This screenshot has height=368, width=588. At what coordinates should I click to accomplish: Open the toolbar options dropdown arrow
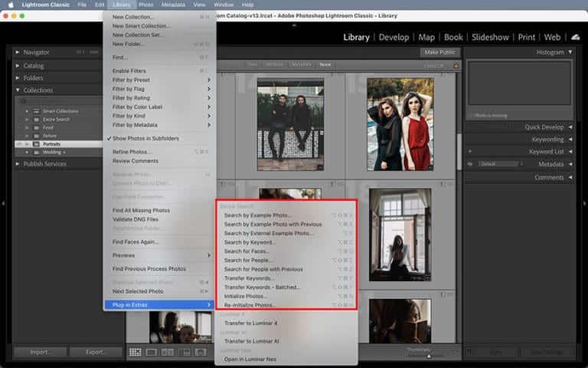(x=455, y=352)
